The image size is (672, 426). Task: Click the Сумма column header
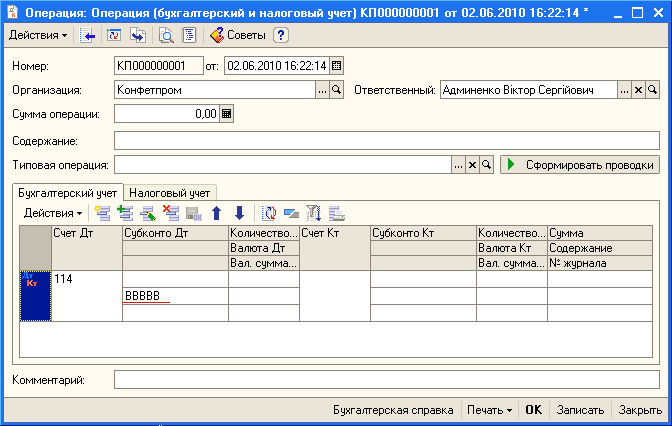point(600,233)
